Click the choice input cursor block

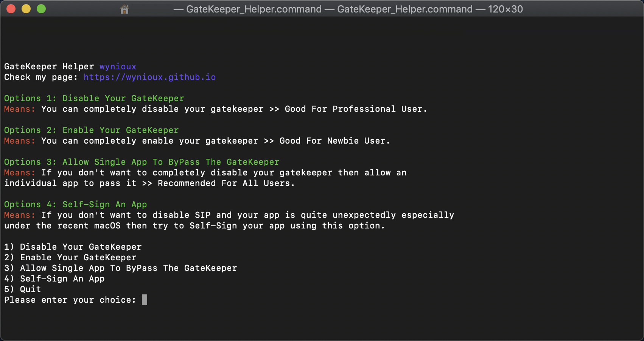point(145,300)
